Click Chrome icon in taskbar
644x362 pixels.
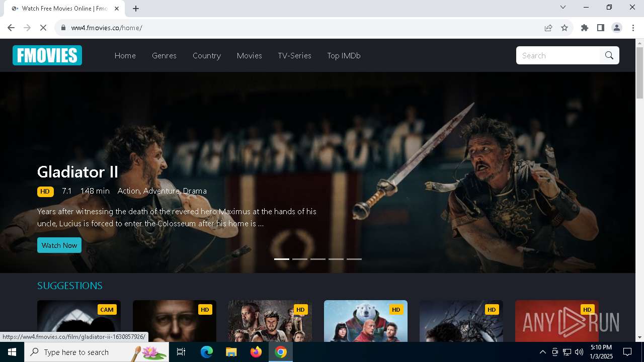[x=281, y=352]
